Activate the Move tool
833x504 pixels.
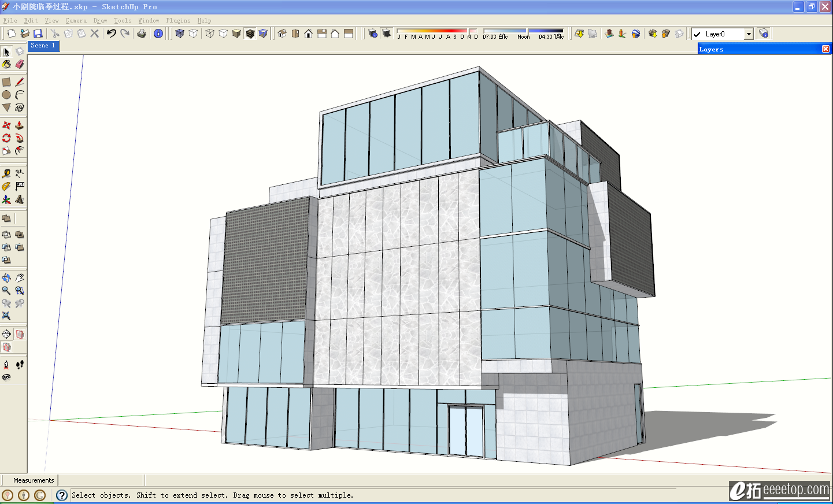[6, 125]
